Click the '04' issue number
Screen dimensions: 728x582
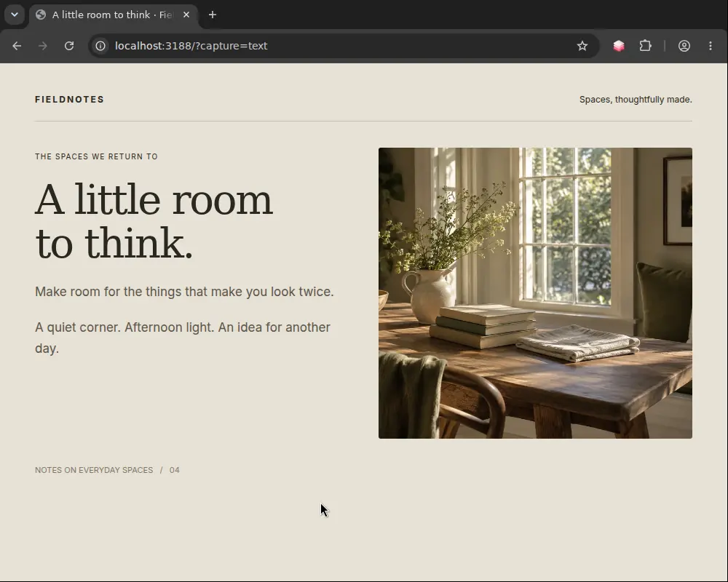click(175, 470)
